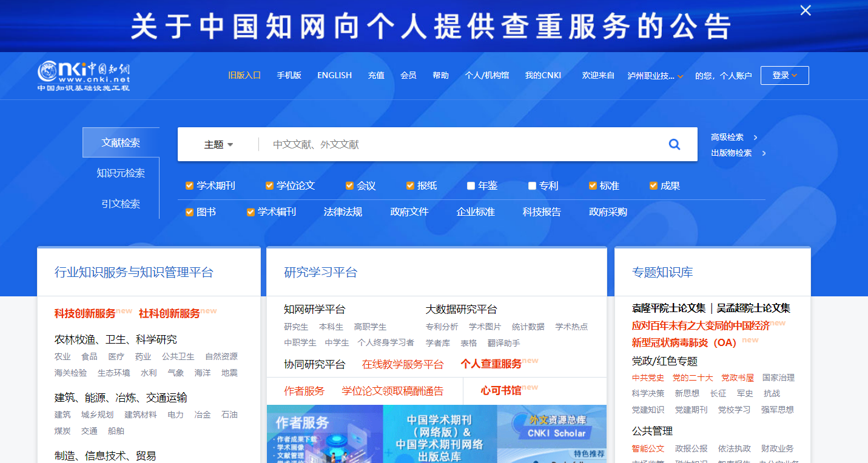Open 充值 in the top menu
Image resolution: width=868 pixels, height=463 pixels.
[376, 75]
